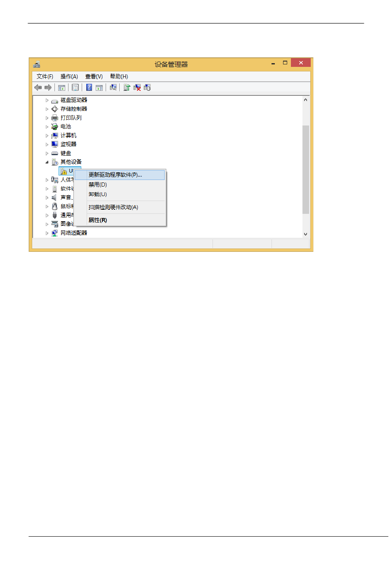
Task: Click the speaker icon in the device tree
Action: 54,197
